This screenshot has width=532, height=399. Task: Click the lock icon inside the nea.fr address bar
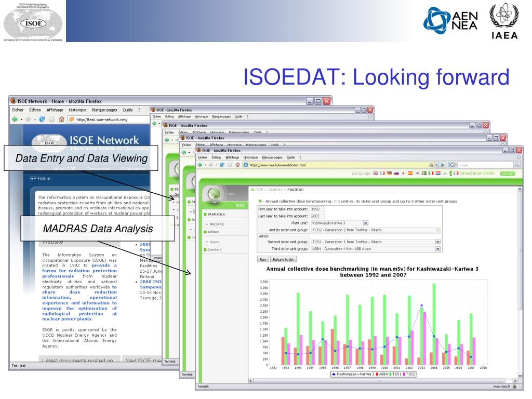(431, 165)
